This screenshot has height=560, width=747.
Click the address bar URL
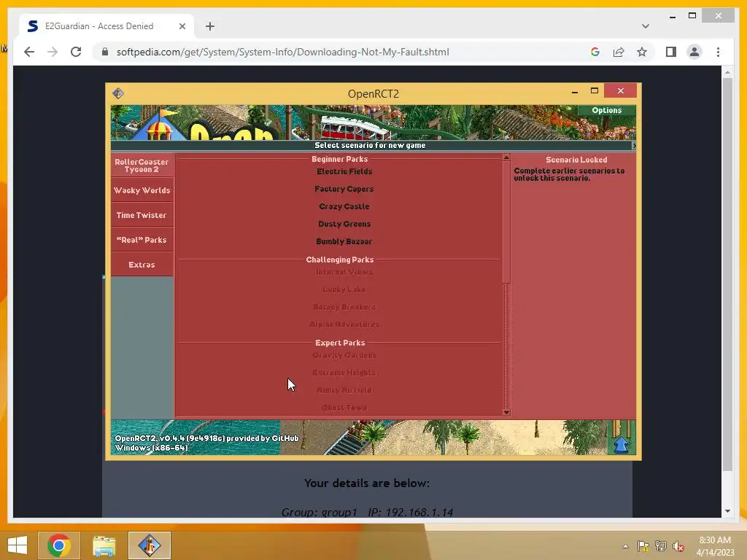[282, 52]
